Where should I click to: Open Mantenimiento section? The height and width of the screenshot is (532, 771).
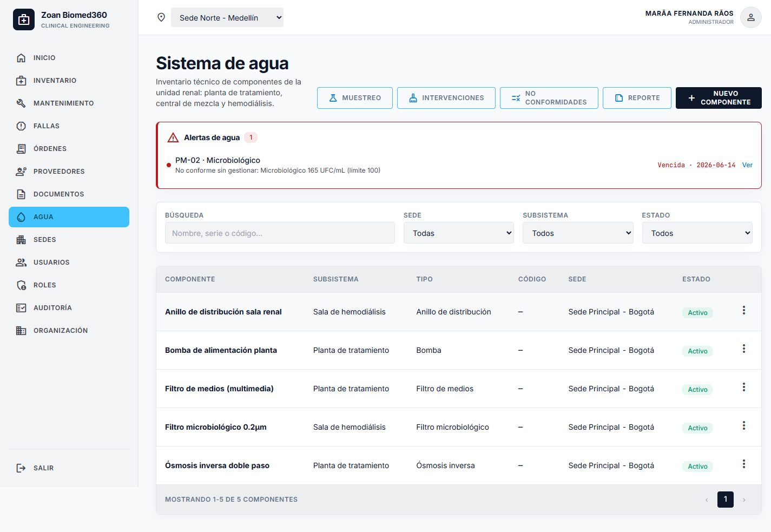69,103
